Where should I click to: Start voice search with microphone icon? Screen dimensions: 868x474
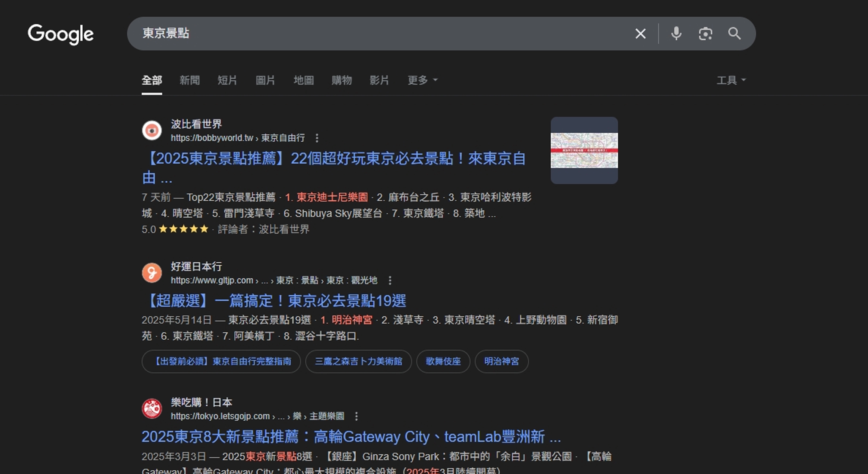click(676, 34)
